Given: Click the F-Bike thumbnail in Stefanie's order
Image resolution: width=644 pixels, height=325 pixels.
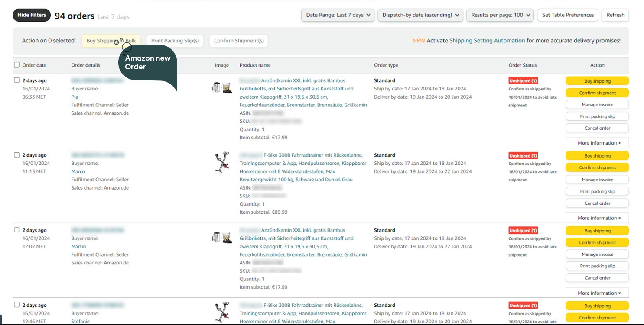Looking at the screenshot, I should click(222, 312).
